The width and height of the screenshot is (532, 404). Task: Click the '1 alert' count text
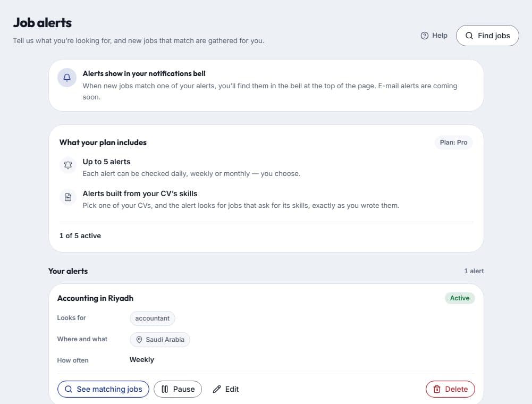click(x=474, y=271)
